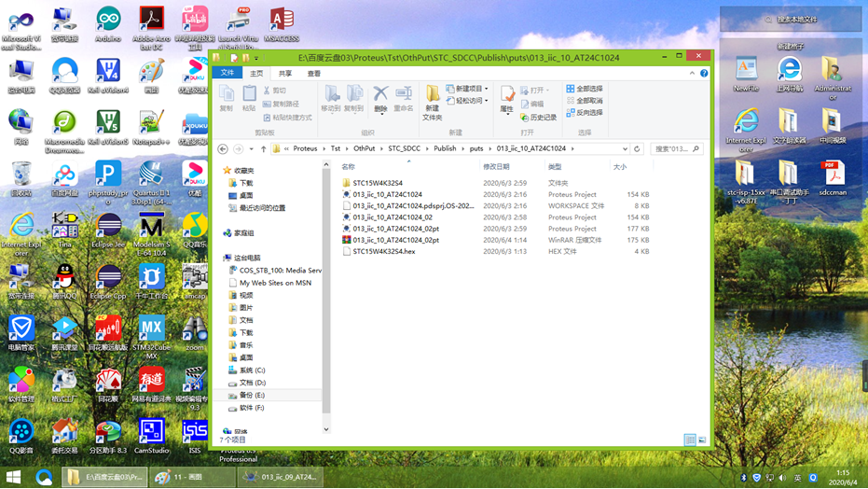Open the ISIS Proteus desktop icon

point(195,437)
